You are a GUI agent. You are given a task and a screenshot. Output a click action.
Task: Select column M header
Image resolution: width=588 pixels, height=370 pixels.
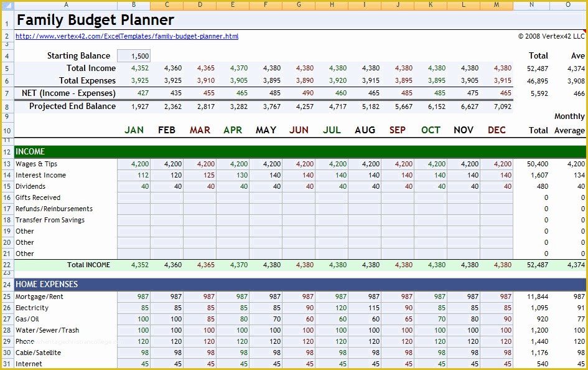click(497, 5)
